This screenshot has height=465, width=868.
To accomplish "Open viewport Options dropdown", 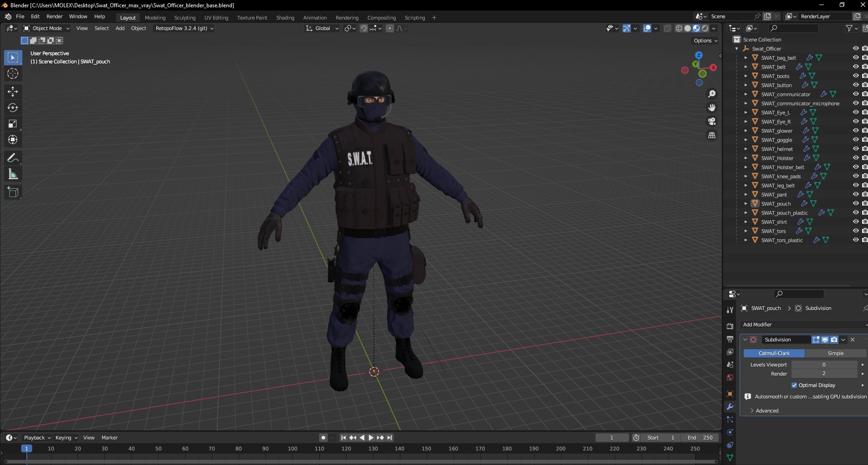I will pos(705,41).
